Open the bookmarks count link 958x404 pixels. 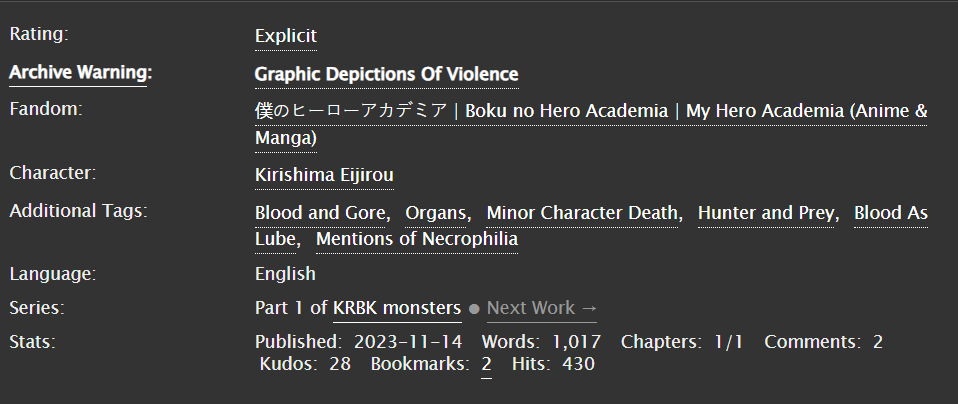[486, 364]
